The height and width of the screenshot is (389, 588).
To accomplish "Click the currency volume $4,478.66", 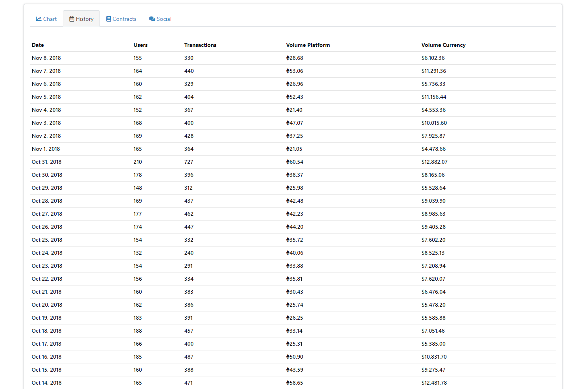I will (x=434, y=149).
